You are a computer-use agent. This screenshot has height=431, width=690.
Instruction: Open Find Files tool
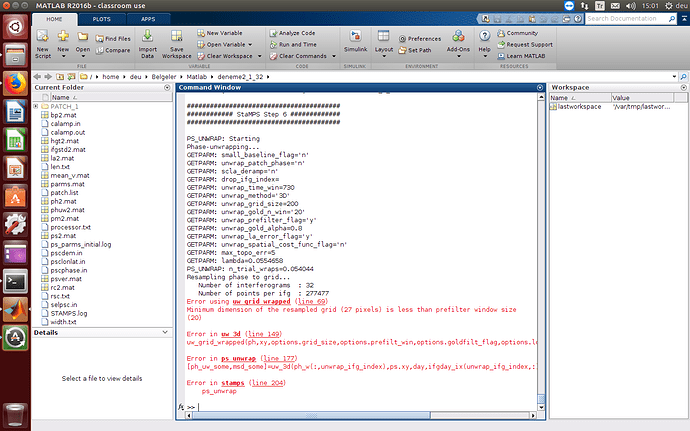tap(113, 39)
